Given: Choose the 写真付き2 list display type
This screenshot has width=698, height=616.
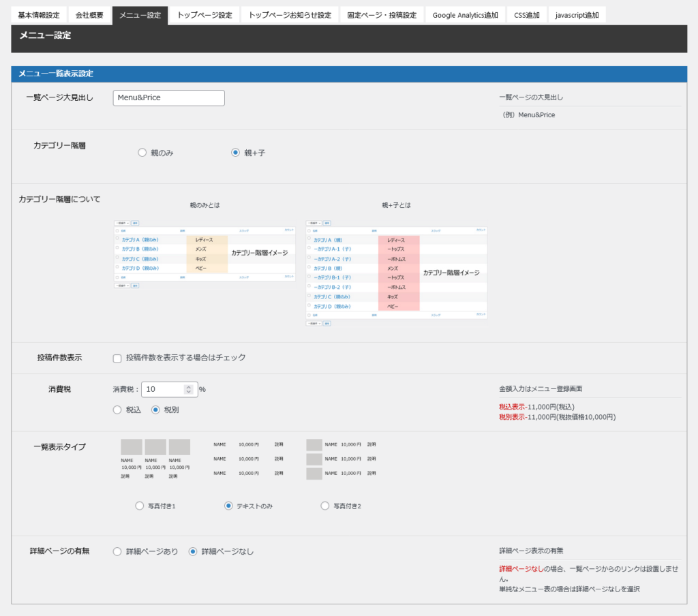Looking at the screenshot, I should click(325, 506).
